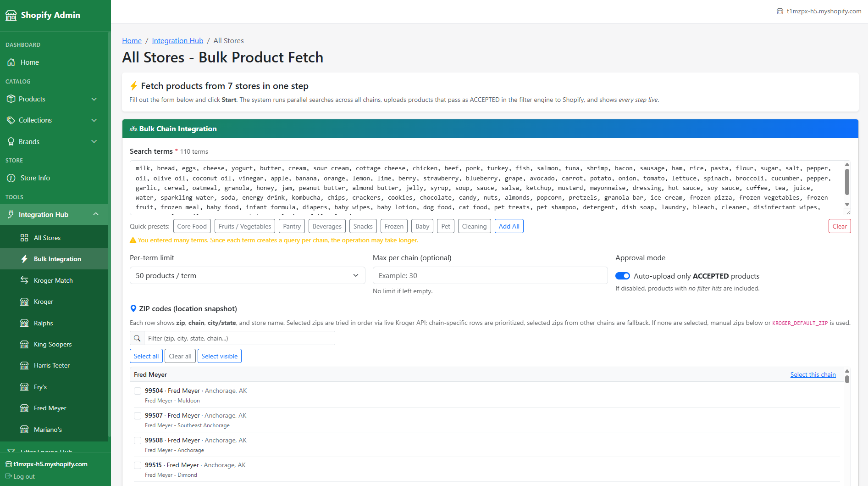
Task: Apply the Snacks preset
Action: point(363,226)
